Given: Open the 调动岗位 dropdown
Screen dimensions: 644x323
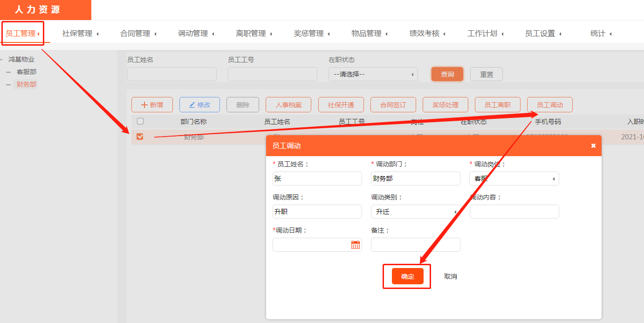Looking at the screenshot, I should point(514,179).
